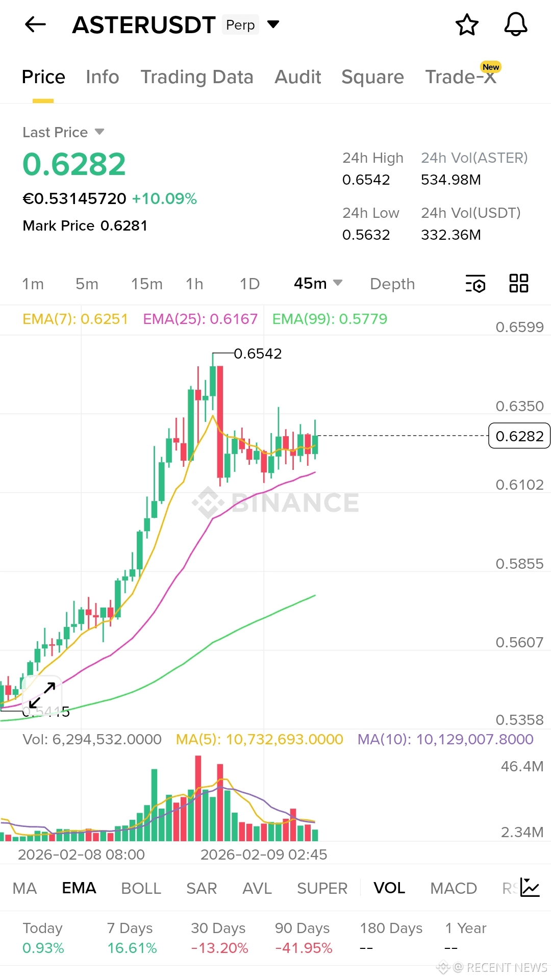Toggle the VOL sub-indicator

[389, 888]
